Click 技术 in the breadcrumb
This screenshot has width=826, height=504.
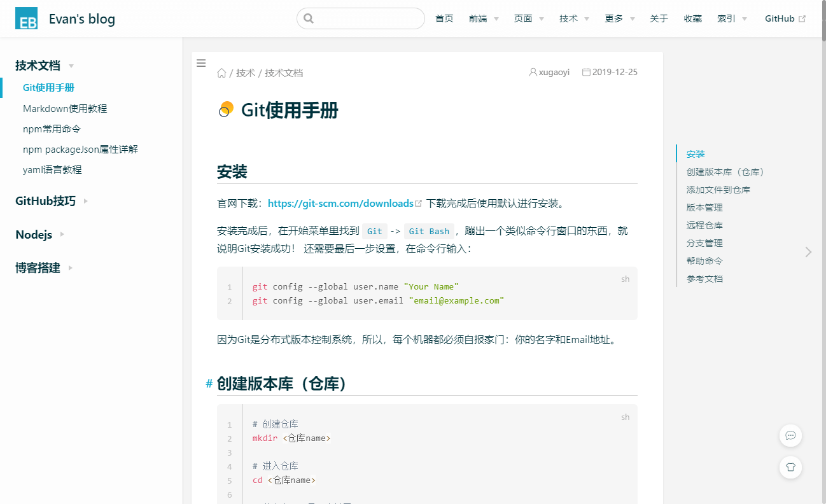point(246,73)
